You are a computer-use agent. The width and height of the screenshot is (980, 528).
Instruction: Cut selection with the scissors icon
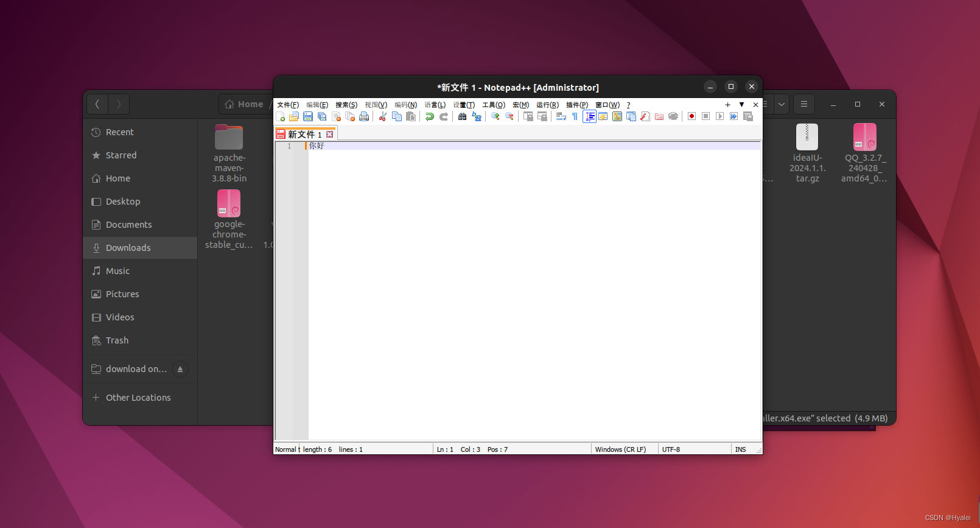pos(383,116)
